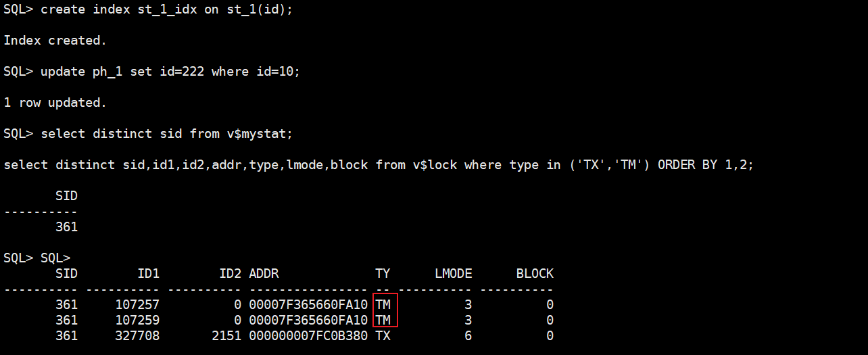This screenshot has height=355, width=868.
Task: Click the TY column header
Action: 383,274
